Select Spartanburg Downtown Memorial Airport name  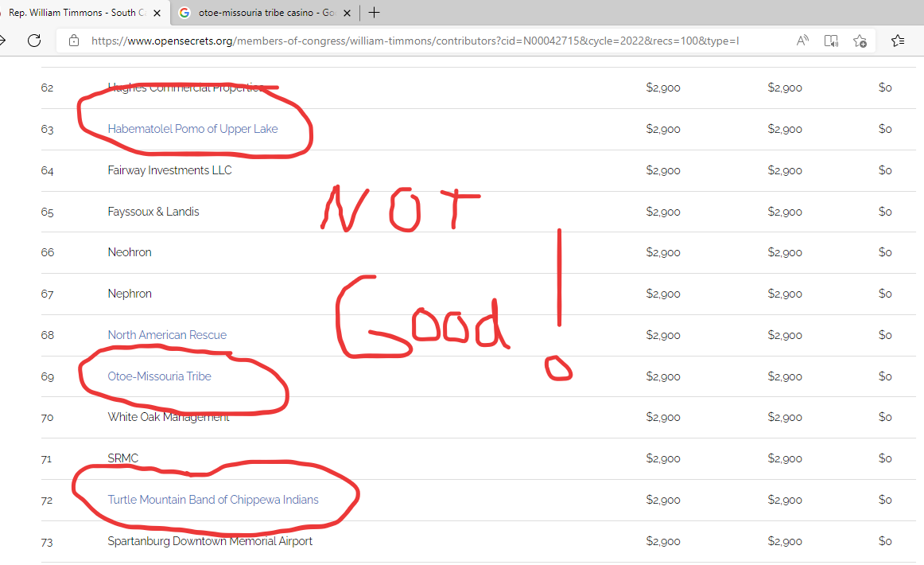(x=210, y=541)
